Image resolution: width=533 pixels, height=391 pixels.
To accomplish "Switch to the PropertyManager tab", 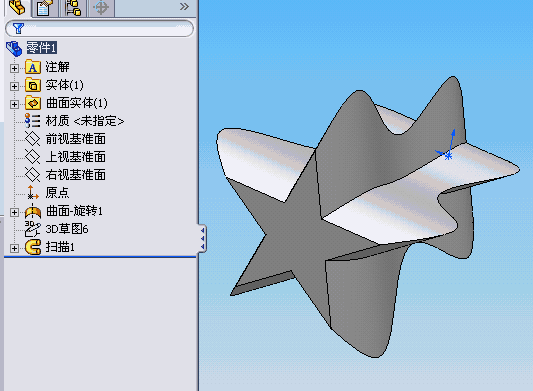I will (44, 7).
